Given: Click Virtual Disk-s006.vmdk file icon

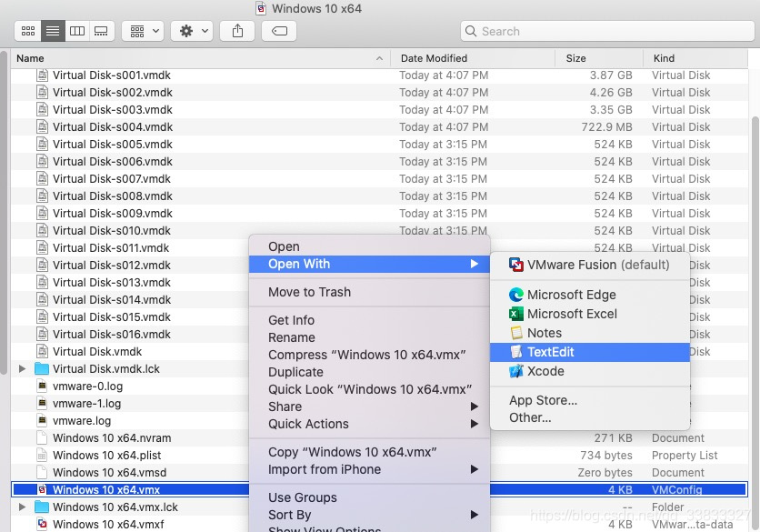Looking at the screenshot, I should [x=42, y=162].
